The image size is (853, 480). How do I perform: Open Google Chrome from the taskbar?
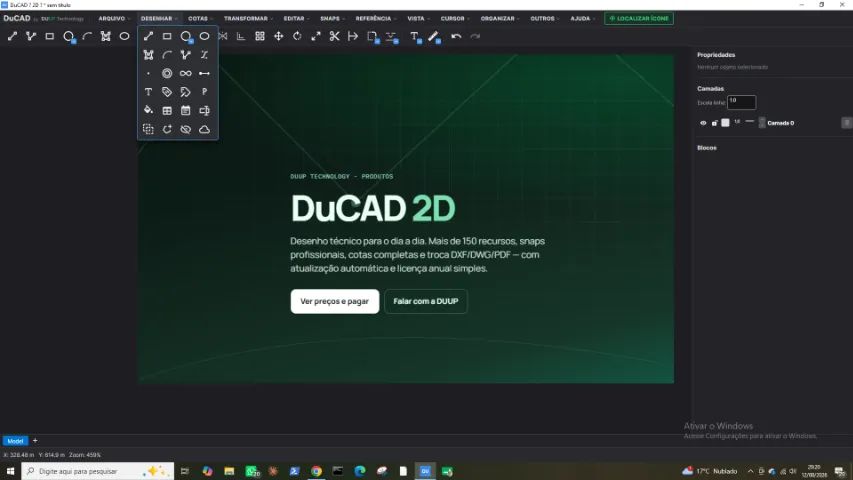316,471
